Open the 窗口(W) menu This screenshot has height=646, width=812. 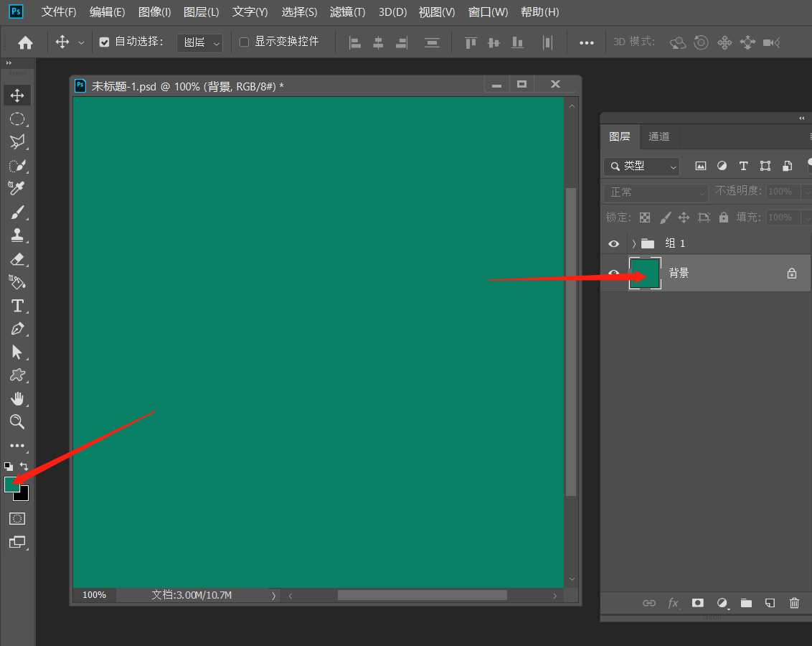coord(488,12)
